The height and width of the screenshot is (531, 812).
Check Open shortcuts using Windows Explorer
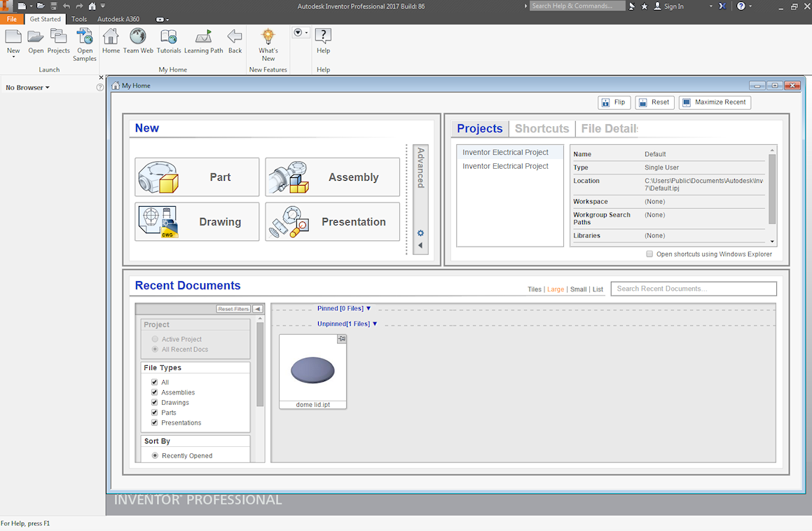(x=649, y=254)
